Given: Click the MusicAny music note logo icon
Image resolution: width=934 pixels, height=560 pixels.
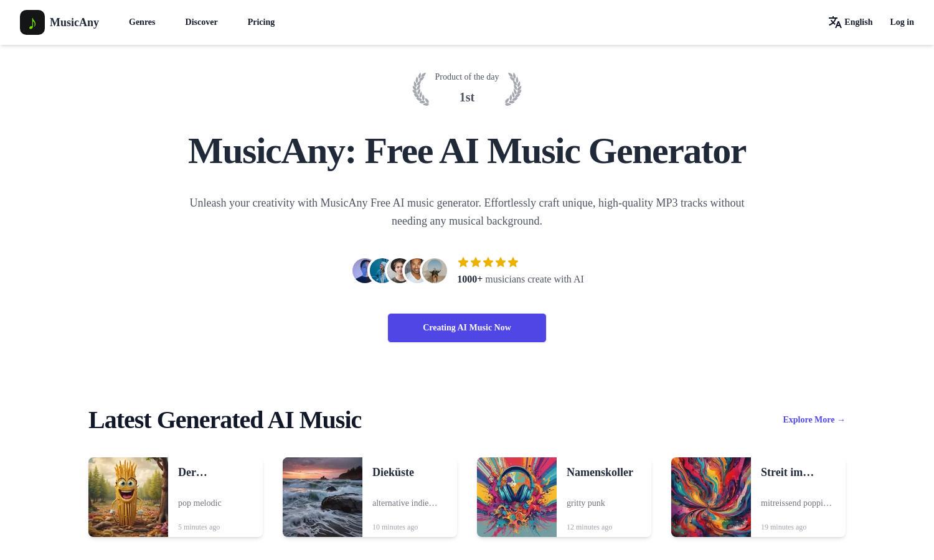Looking at the screenshot, I should coord(32,22).
